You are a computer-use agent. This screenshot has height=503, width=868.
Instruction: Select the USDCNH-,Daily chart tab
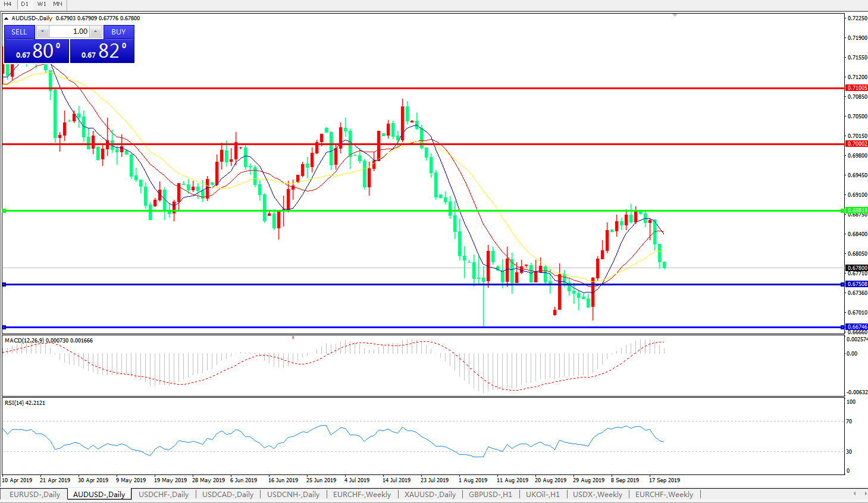293,494
